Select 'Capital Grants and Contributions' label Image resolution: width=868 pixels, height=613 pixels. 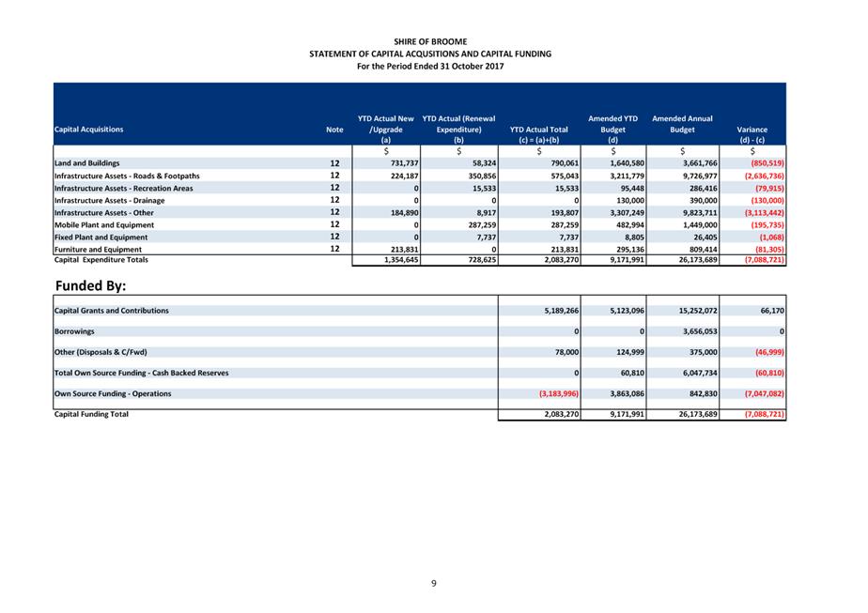111,311
